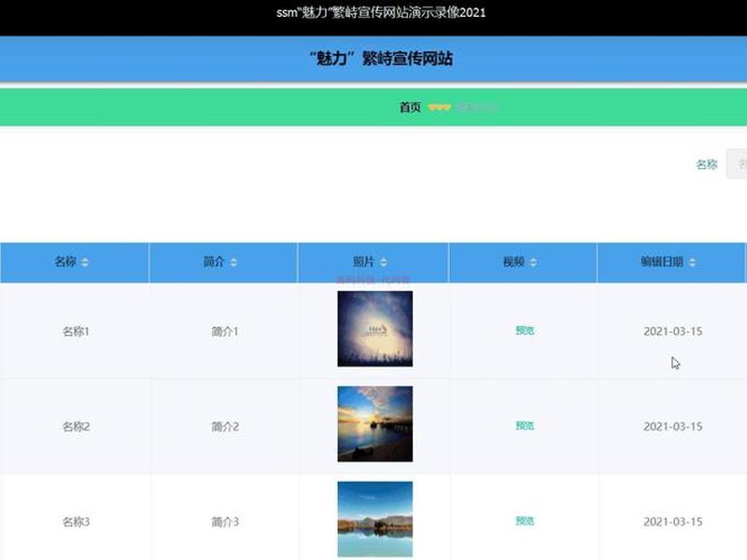Image resolution: width=747 pixels, height=560 pixels.
Task: Select the 编辑日期 column header label
Action: [662, 261]
